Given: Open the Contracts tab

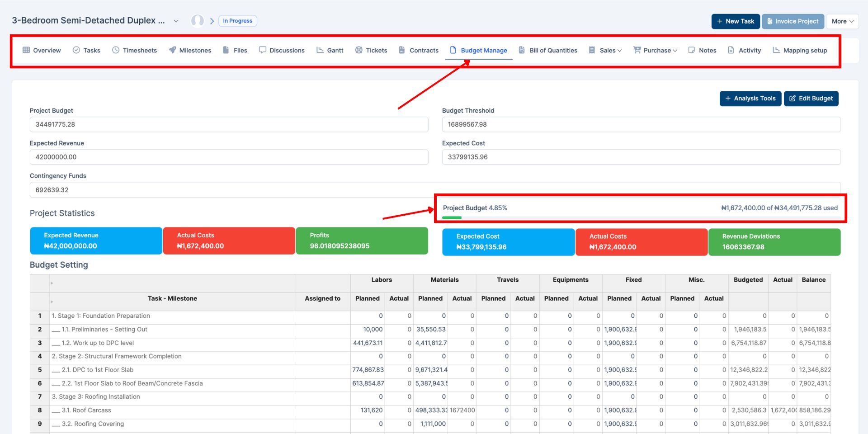Looking at the screenshot, I should 424,51.
